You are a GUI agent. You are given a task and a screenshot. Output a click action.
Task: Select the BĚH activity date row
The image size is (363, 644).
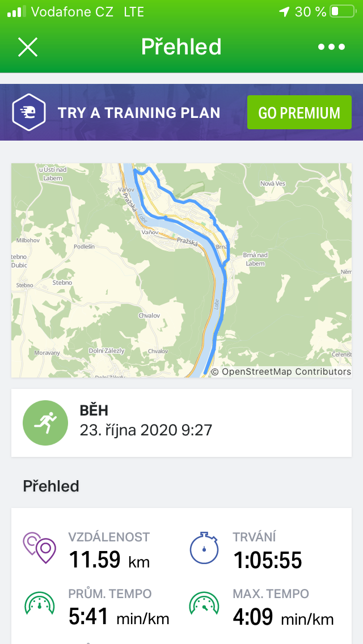tap(181, 423)
